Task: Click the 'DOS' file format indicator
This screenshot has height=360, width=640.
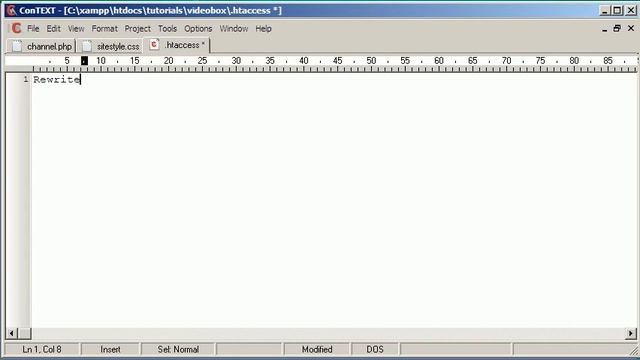Action: pyautogui.click(x=375, y=349)
